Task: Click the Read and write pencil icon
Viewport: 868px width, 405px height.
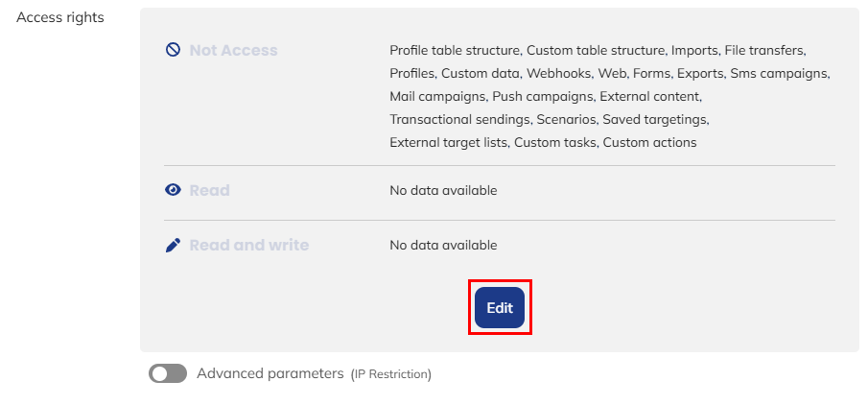Action: tap(173, 245)
